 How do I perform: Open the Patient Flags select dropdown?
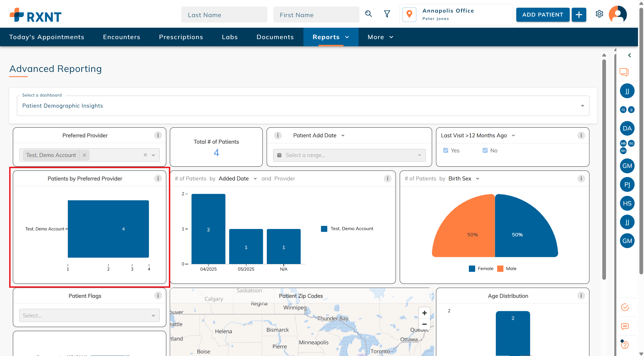tap(89, 315)
